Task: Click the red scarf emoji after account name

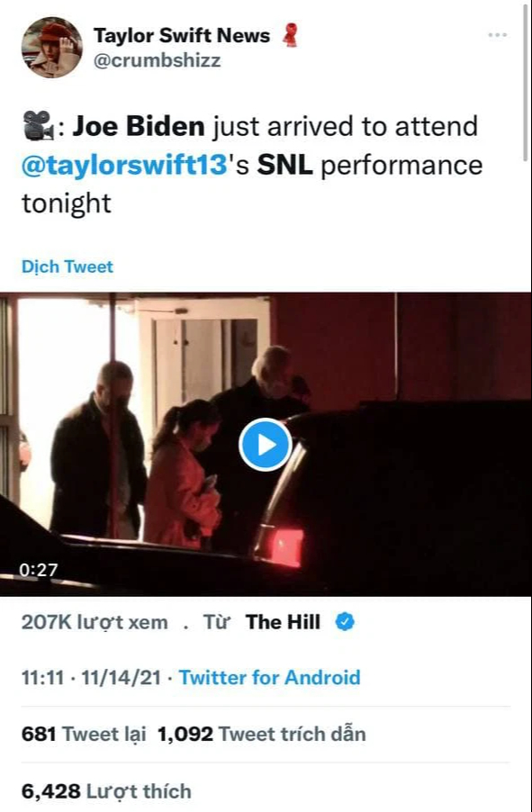Action: 291,35
